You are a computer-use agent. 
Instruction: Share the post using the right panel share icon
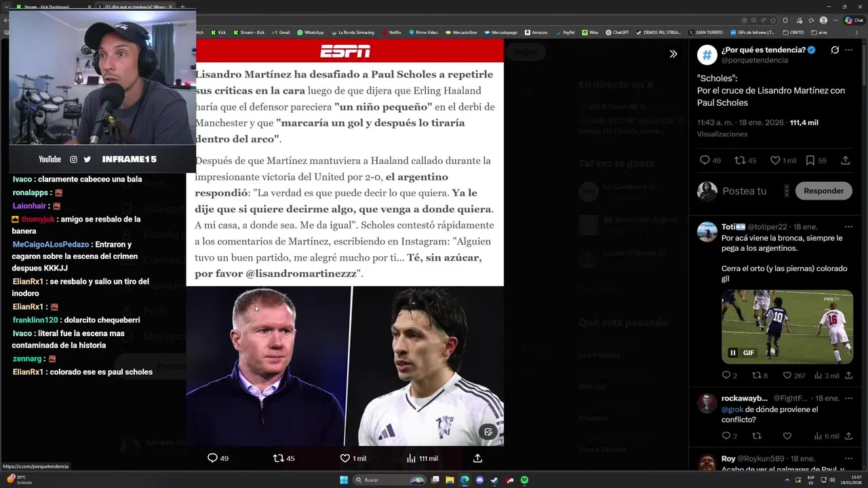(x=846, y=161)
